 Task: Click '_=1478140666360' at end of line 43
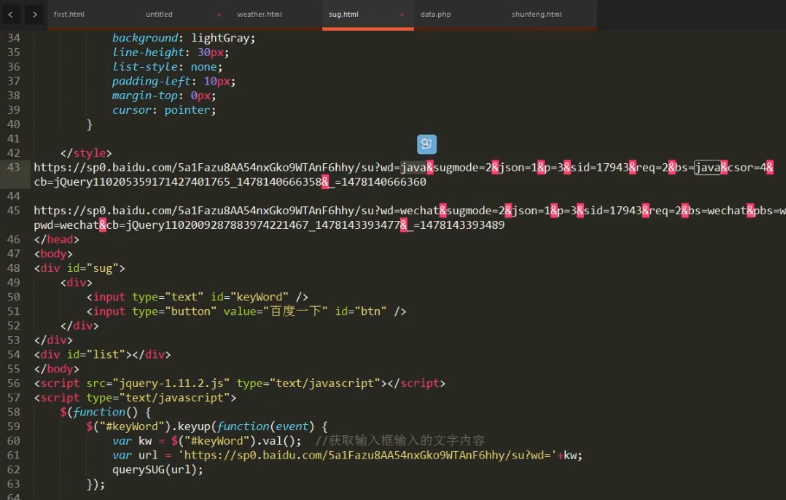coord(378,182)
